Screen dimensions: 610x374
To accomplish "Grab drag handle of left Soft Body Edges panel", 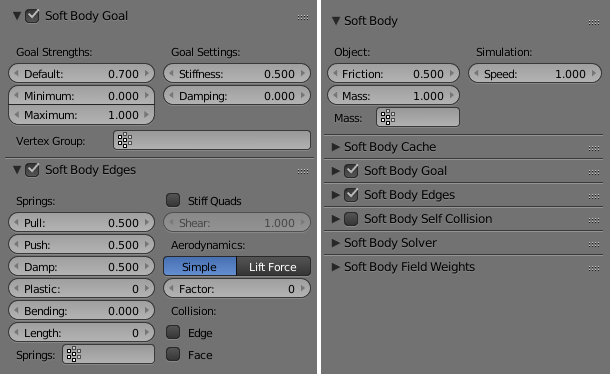I will coord(303,171).
